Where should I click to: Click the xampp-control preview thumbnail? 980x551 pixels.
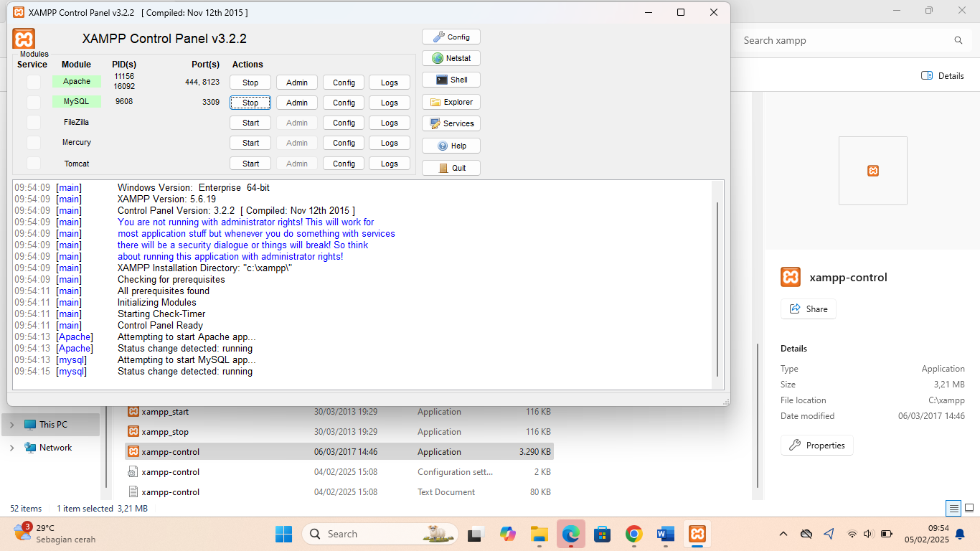coord(873,171)
